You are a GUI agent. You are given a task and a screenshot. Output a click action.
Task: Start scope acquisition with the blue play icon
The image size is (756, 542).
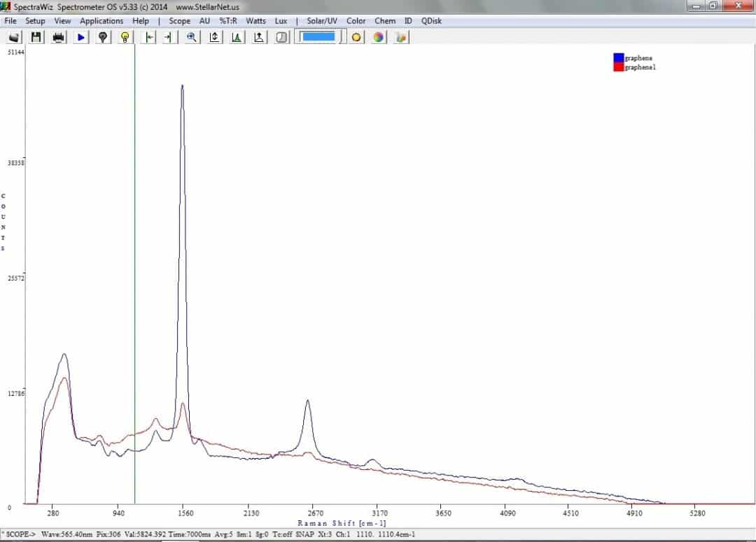[x=80, y=37]
